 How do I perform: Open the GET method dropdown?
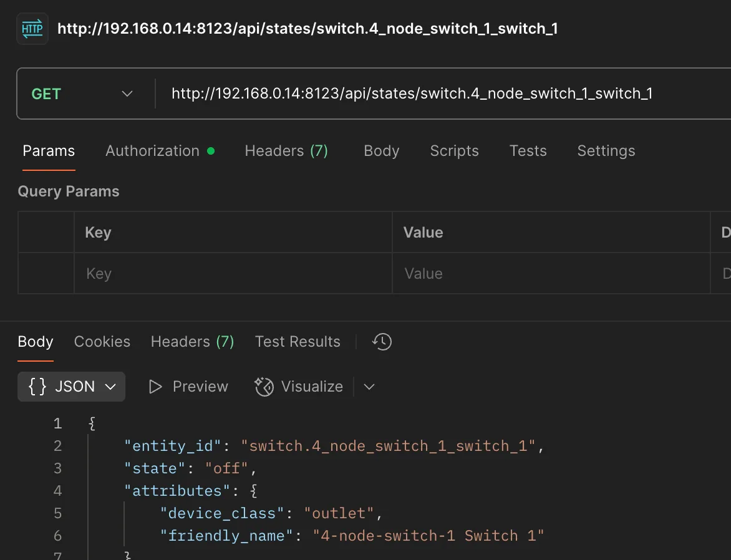82,94
